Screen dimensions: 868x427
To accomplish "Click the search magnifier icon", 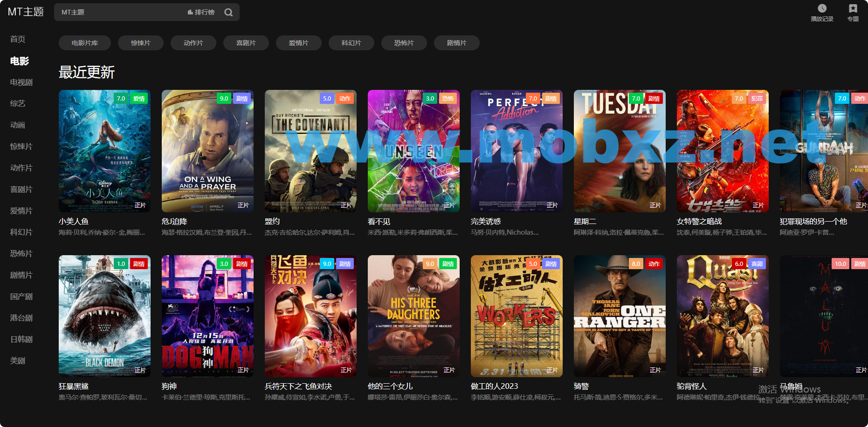I will coord(228,13).
